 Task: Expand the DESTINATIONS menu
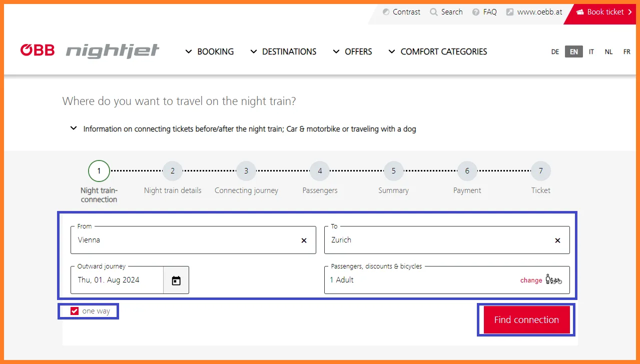(x=283, y=51)
